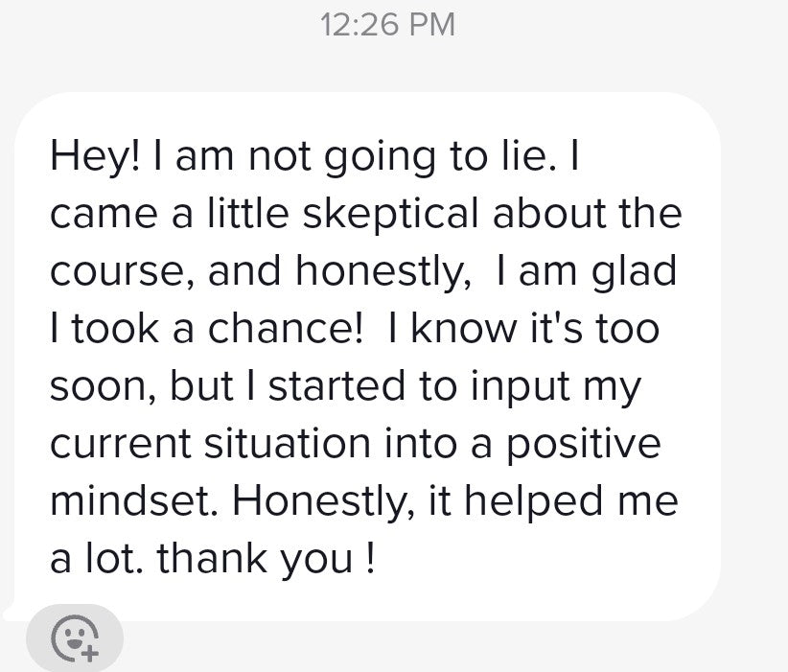Screen dimensions: 788x672
Task: Click the word 'input' in the message
Action: 520,387
